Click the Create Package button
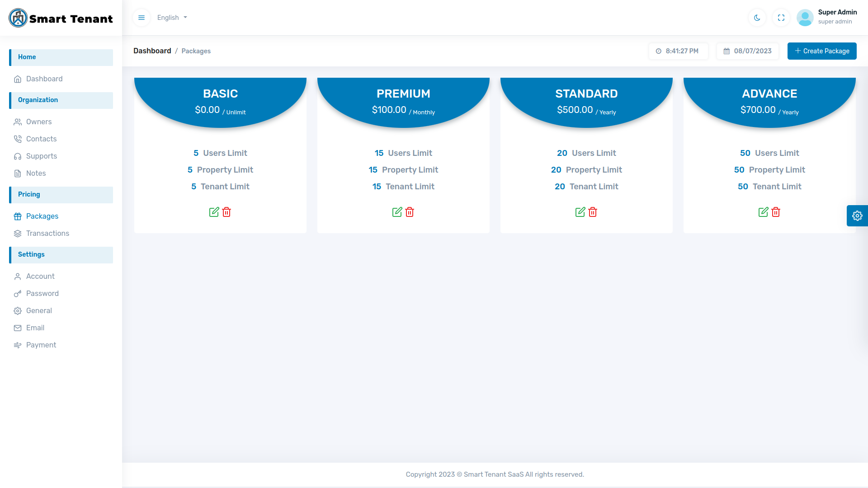 tap(822, 51)
